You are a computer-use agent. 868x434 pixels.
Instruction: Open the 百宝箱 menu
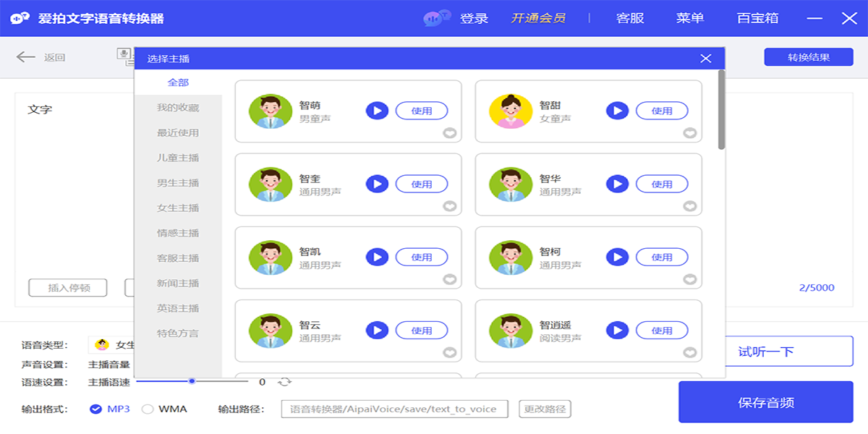click(x=757, y=18)
